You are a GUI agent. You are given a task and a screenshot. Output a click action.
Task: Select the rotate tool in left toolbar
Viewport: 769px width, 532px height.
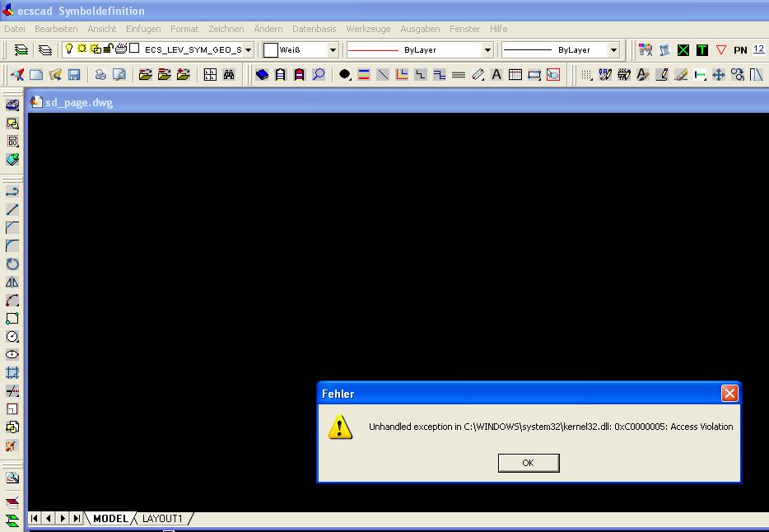tap(12, 264)
